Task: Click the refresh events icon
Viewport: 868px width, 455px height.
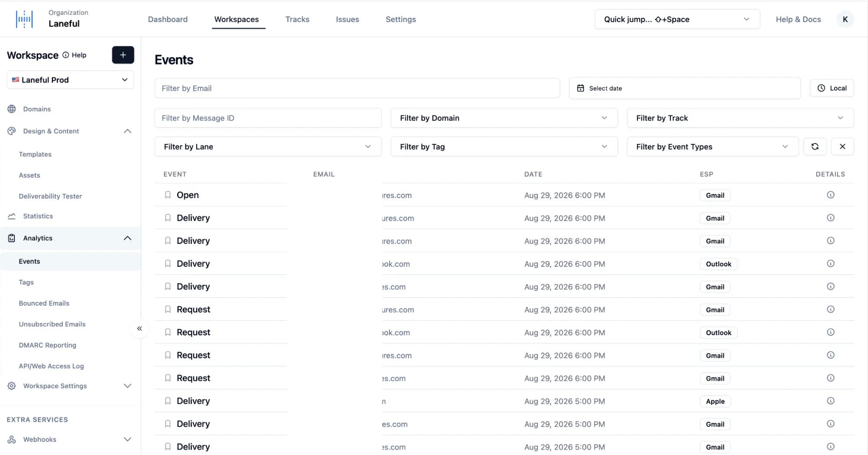Action: click(815, 147)
